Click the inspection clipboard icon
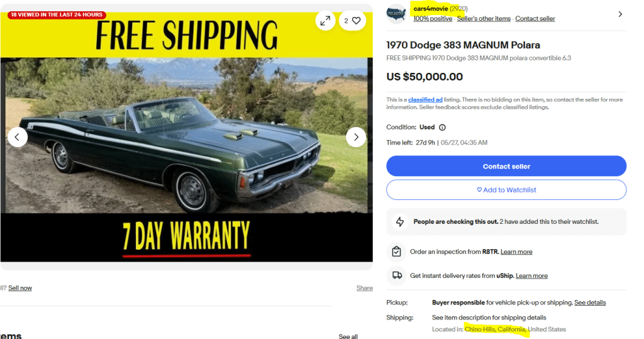This screenshot has height=339, width=644. pos(396,252)
